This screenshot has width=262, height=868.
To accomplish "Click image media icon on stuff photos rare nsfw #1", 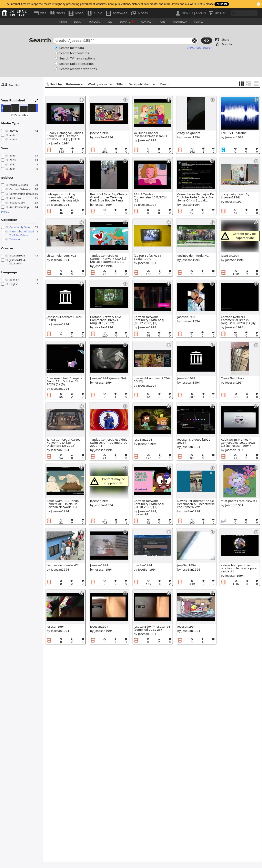I will point(223,521).
